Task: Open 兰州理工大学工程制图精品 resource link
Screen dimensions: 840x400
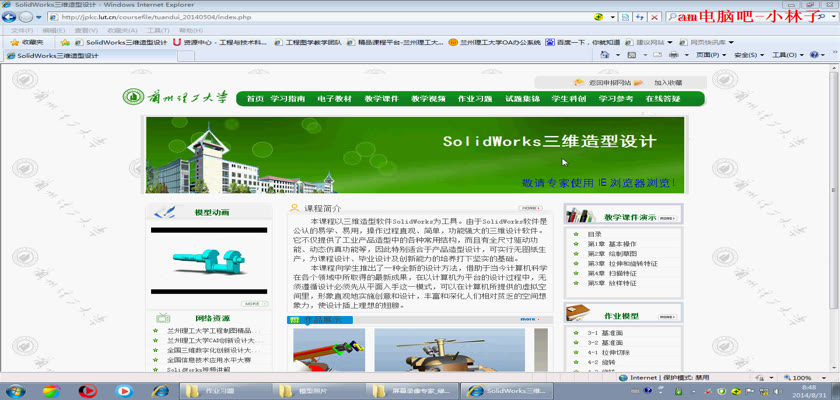Action: [x=212, y=331]
